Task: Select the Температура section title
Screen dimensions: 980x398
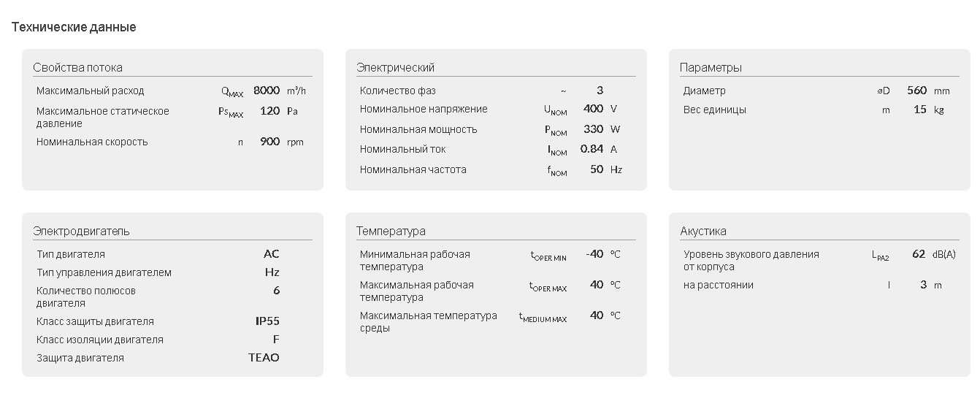Action: 391,231
